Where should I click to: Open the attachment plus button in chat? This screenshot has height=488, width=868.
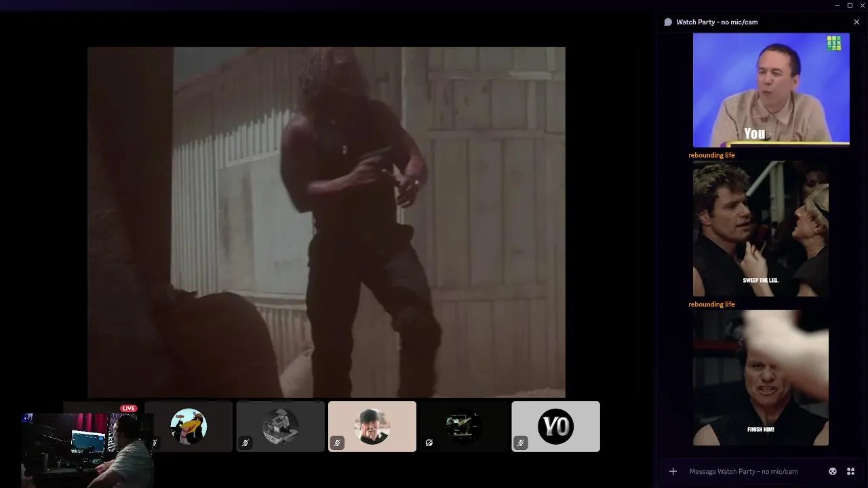pyautogui.click(x=673, y=471)
